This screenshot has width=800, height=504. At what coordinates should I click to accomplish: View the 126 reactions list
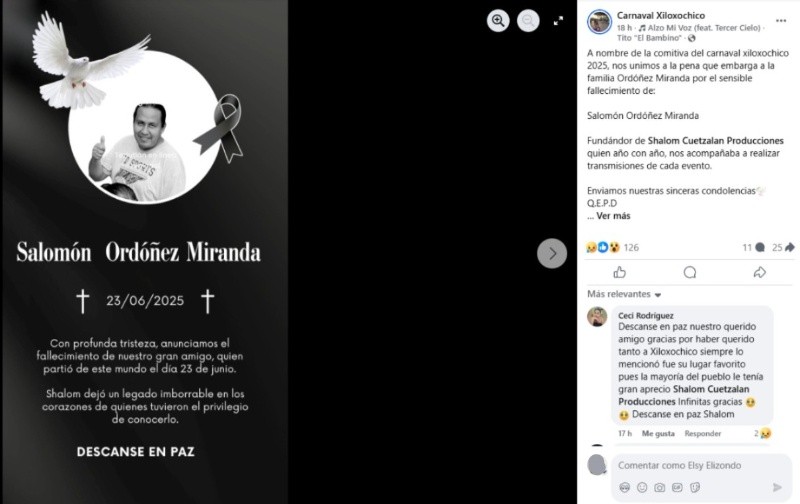point(631,247)
